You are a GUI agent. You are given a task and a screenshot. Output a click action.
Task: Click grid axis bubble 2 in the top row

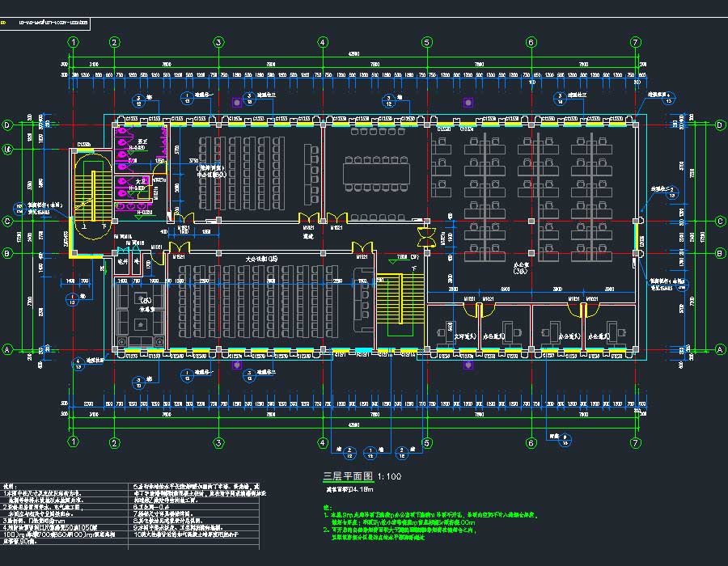tap(114, 42)
